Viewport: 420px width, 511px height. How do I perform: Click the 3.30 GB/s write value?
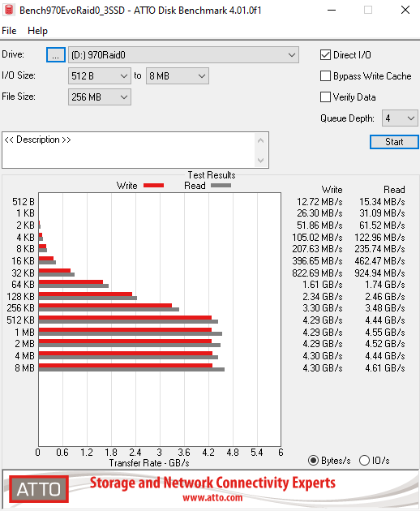323,308
